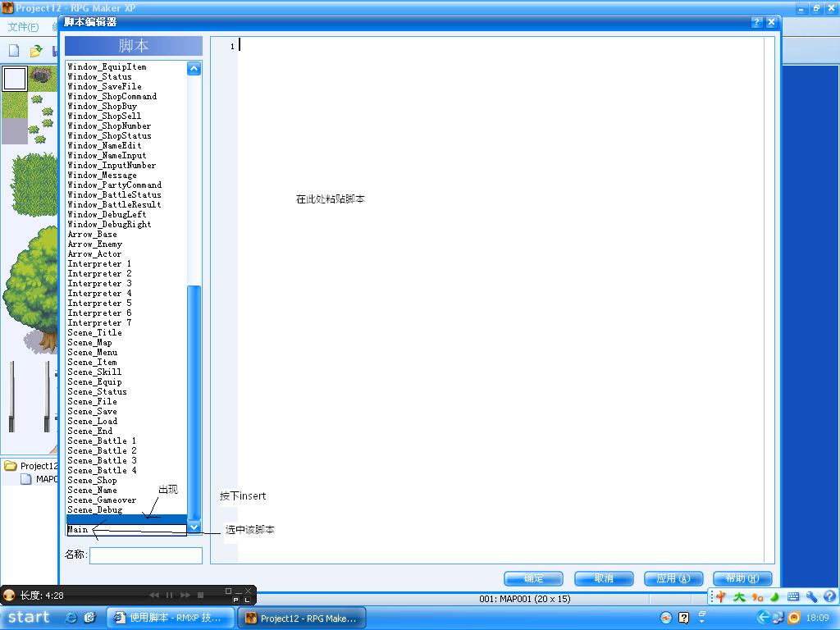
Task: Click the media player L button
Action: (247, 600)
